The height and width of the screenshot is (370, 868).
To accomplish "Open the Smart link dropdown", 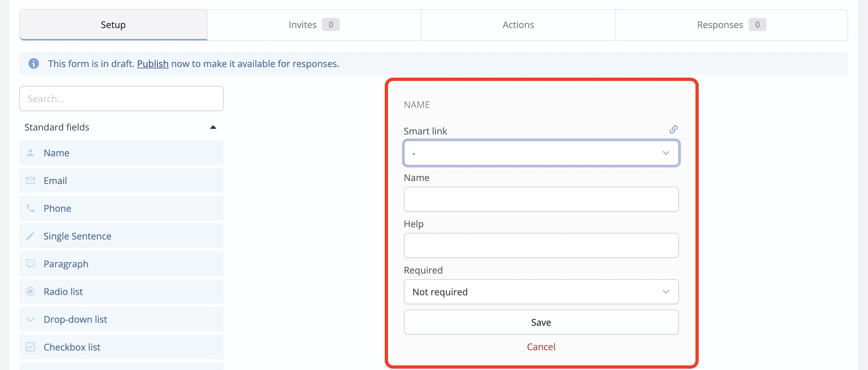I will [541, 153].
